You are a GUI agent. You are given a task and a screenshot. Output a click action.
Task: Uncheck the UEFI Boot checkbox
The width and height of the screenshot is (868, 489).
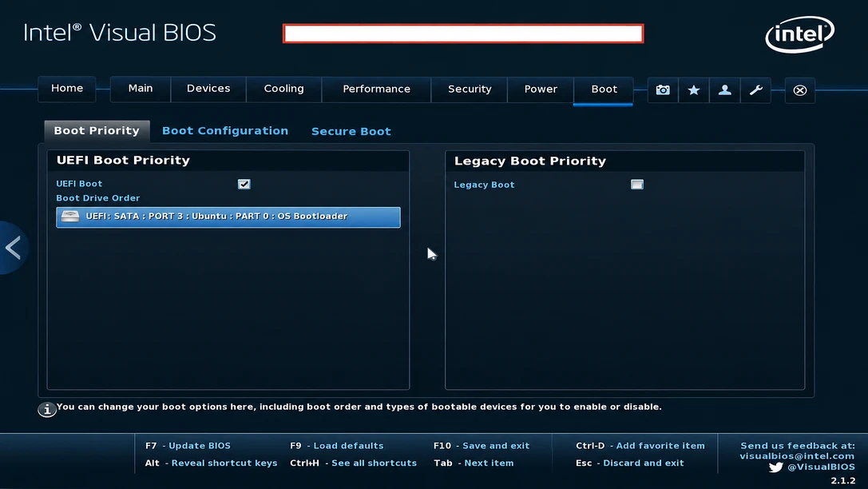coord(244,184)
